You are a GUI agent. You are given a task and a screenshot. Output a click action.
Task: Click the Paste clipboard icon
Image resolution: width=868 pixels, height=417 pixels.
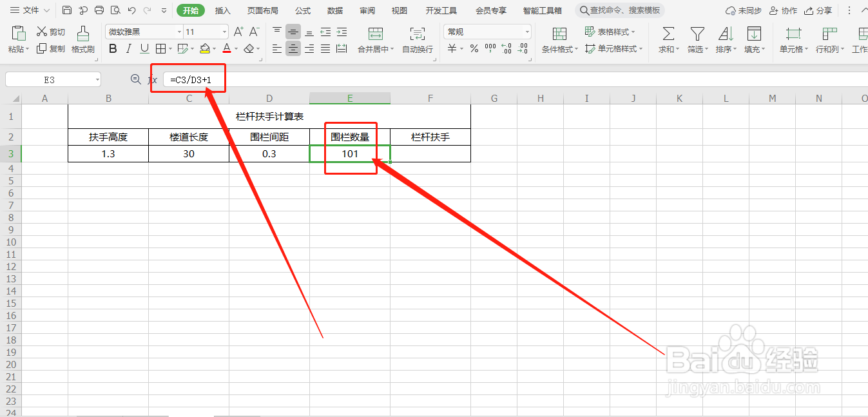coord(19,33)
